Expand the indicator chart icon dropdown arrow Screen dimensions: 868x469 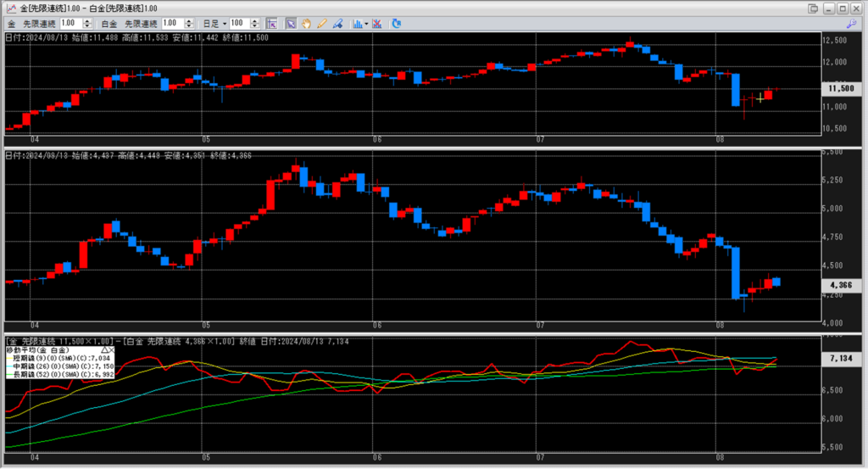(x=365, y=23)
